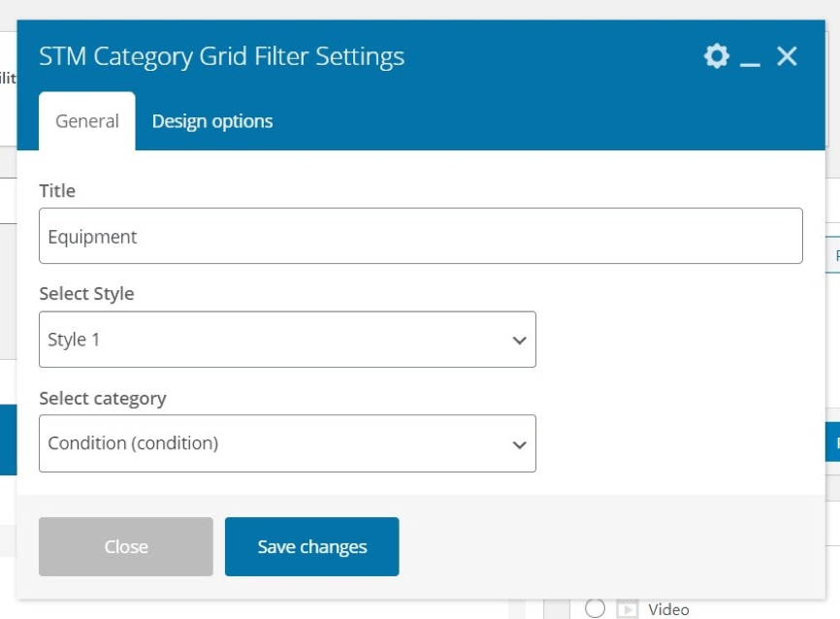Image resolution: width=840 pixels, height=619 pixels.
Task: Expand the Condition (condition) category dropdown
Action: [x=287, y=443]
